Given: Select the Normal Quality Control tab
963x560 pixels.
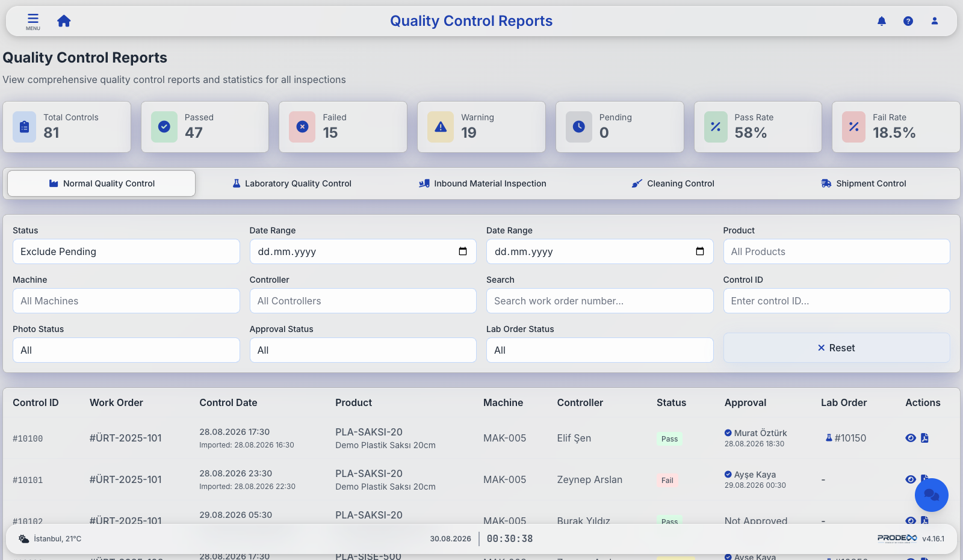Looking at the screenshot, I should point(101,183).
